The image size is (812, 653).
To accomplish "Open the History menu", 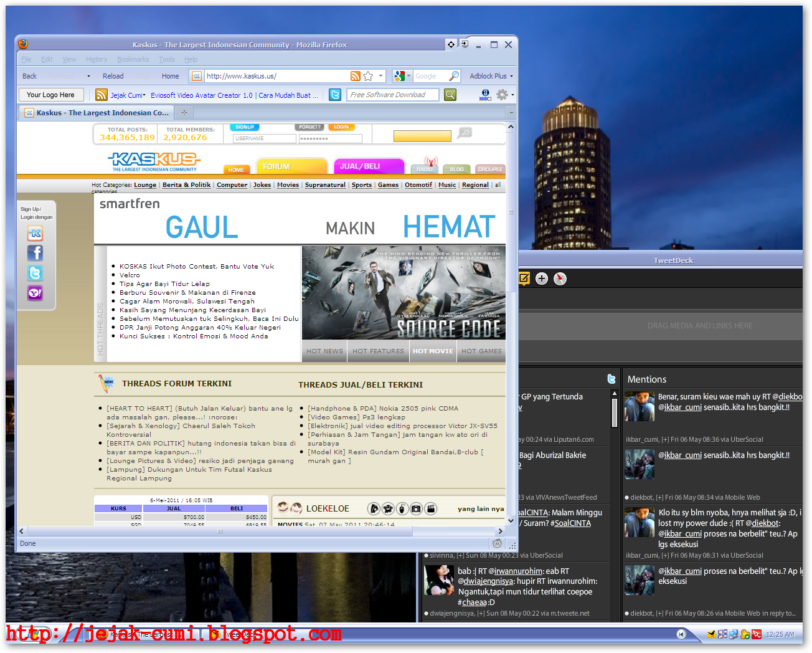I will [x=97, y=59].
